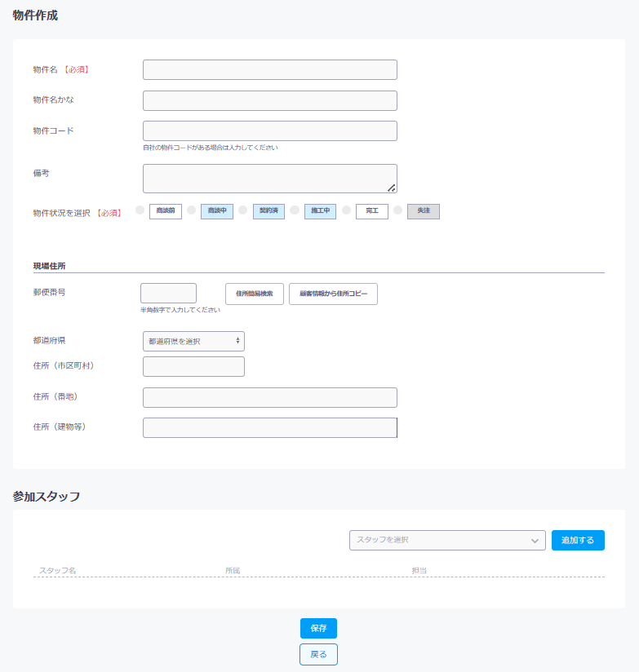Click the 完工 status label

pos(372,211)
